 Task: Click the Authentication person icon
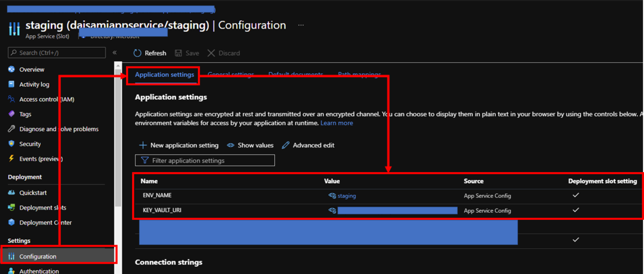point(11,271)
